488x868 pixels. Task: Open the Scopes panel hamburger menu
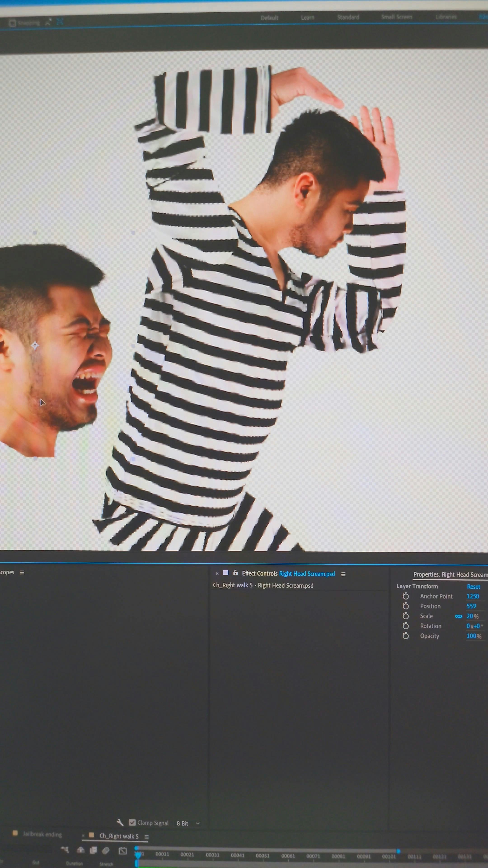point(22,573)
